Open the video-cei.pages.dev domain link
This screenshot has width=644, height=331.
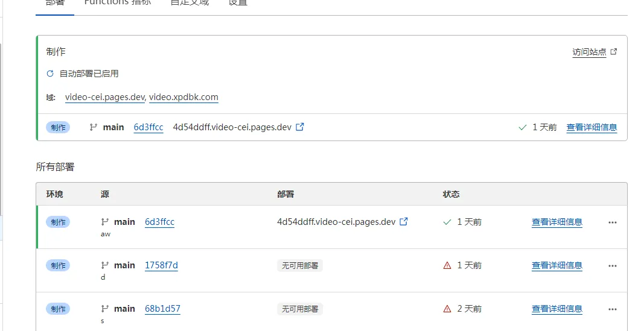[104, 97]
